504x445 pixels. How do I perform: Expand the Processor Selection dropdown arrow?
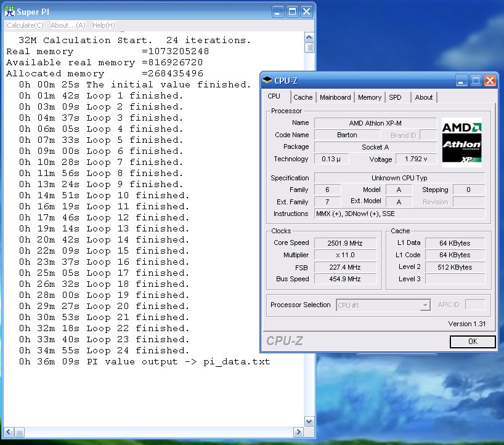click(425, 305)
